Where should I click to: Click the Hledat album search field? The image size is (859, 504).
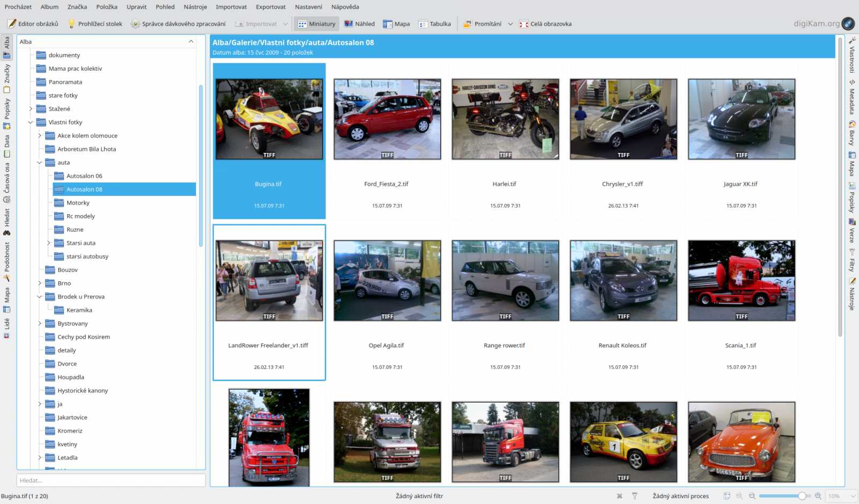pos(111,480)
